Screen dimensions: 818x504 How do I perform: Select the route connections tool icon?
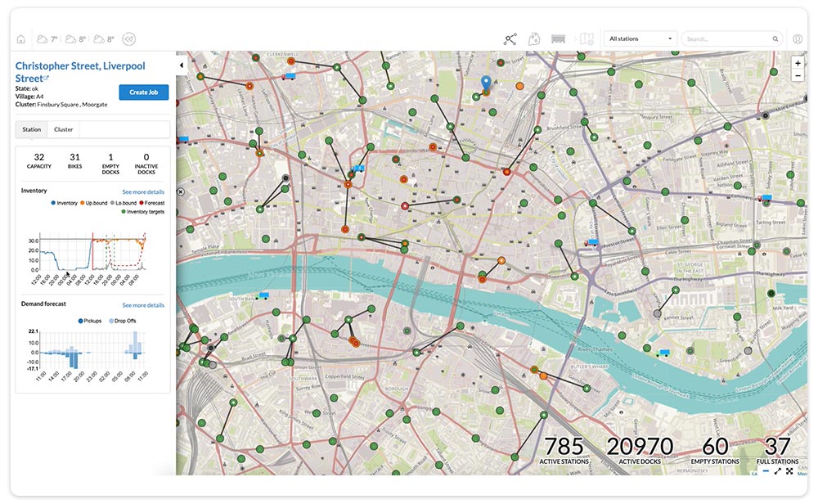coord(510,38)
